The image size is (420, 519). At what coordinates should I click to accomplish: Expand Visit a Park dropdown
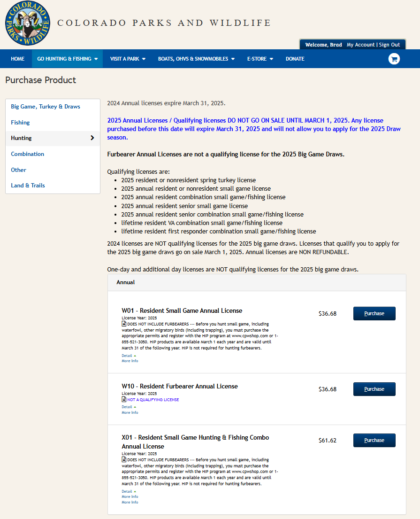pyautogui.click(x=128, y=59)
